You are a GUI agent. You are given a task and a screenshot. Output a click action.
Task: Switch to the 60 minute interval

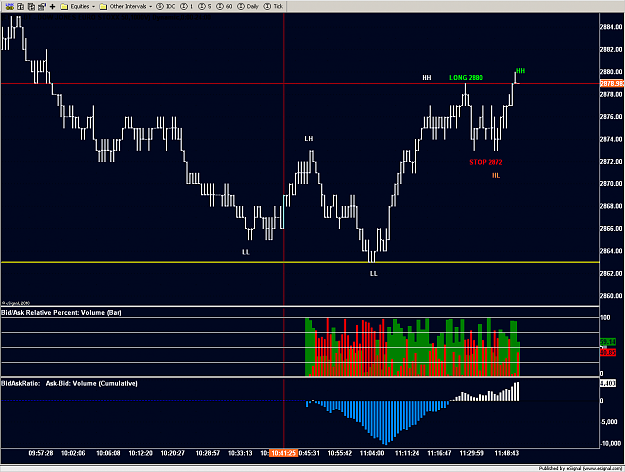(x=224, y=6)
